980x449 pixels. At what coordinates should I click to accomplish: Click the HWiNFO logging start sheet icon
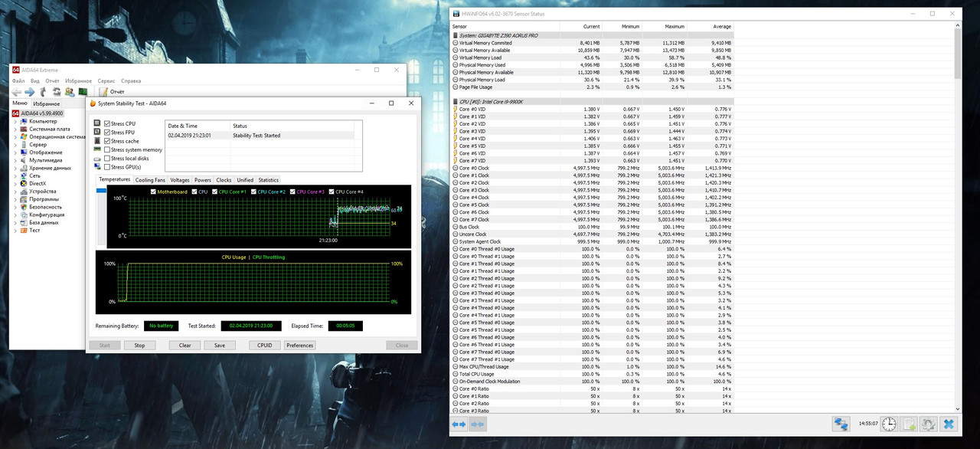[x=909, y=424]
